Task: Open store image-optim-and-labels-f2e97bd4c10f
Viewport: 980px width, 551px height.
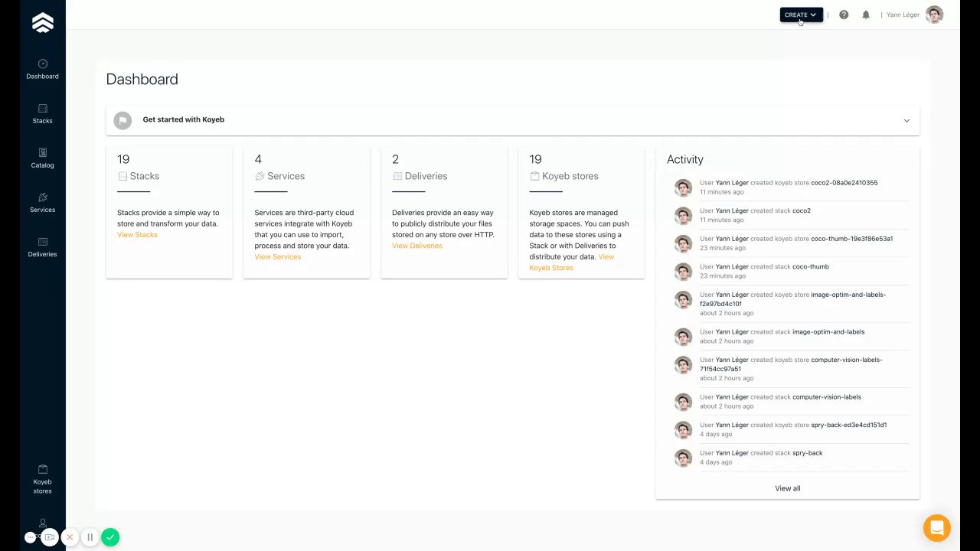Action: pos(792,299)
